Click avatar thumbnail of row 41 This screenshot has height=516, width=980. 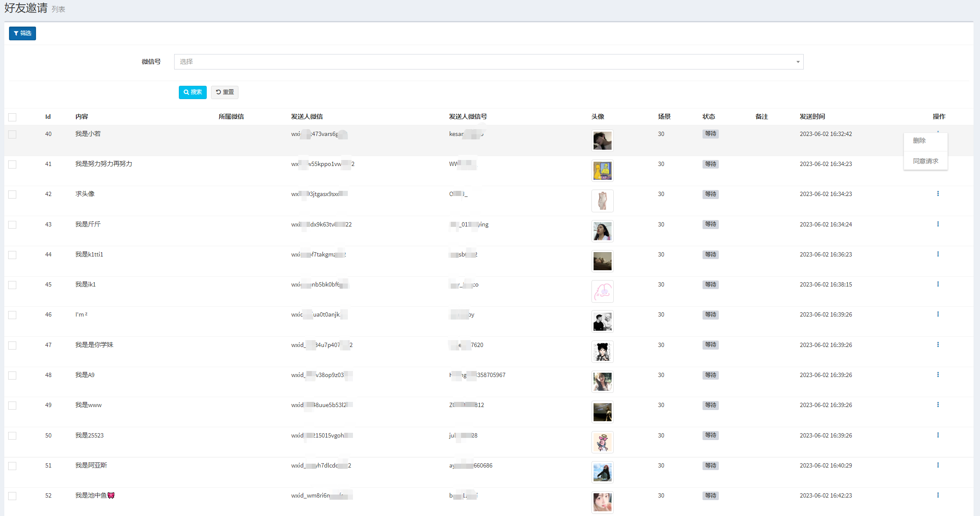pyautogui.click(x=602, y=171)
